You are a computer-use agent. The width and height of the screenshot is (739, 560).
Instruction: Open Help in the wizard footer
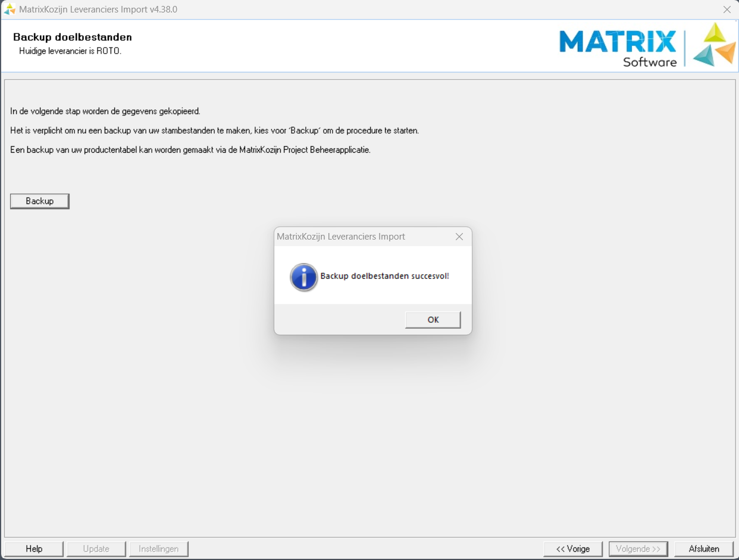point(34,549)
